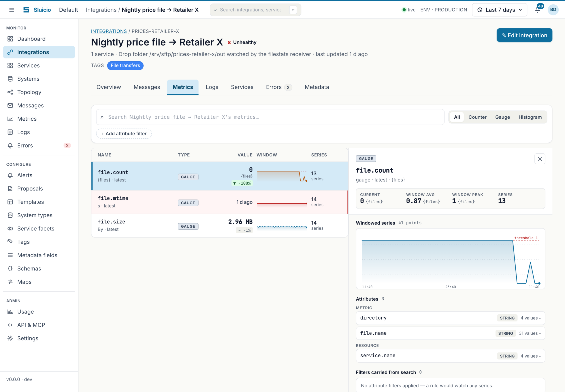Screen dimensions: 565x392
Task: Click the Metadata fields list icon
Action: tap(10, 255)
